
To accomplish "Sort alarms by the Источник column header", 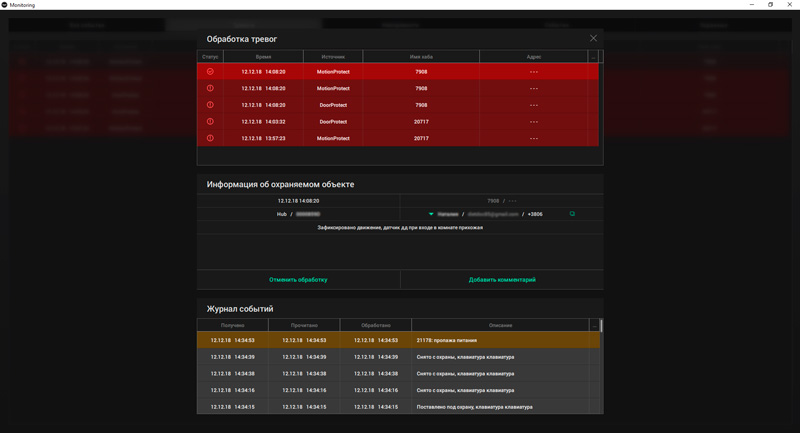I will click(333, 57).
